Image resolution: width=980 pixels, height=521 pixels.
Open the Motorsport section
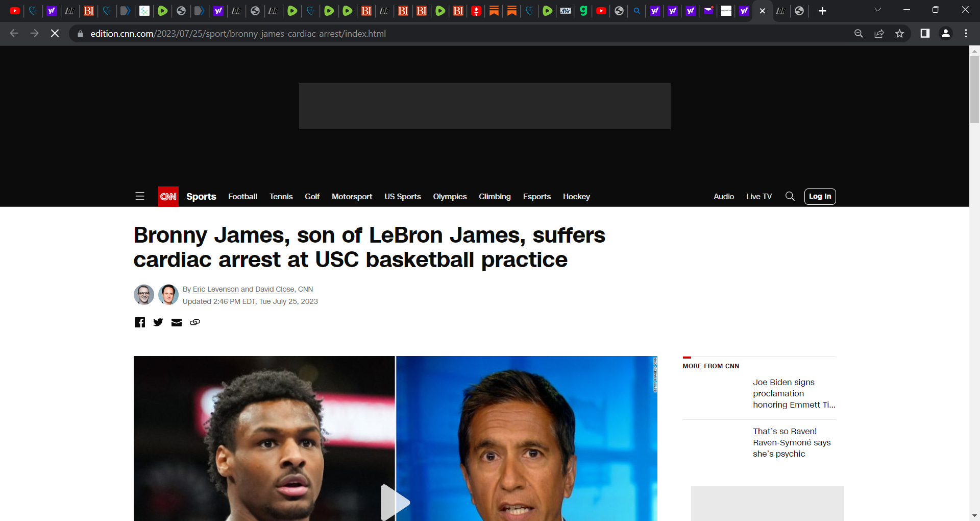(x=352, y=197)
